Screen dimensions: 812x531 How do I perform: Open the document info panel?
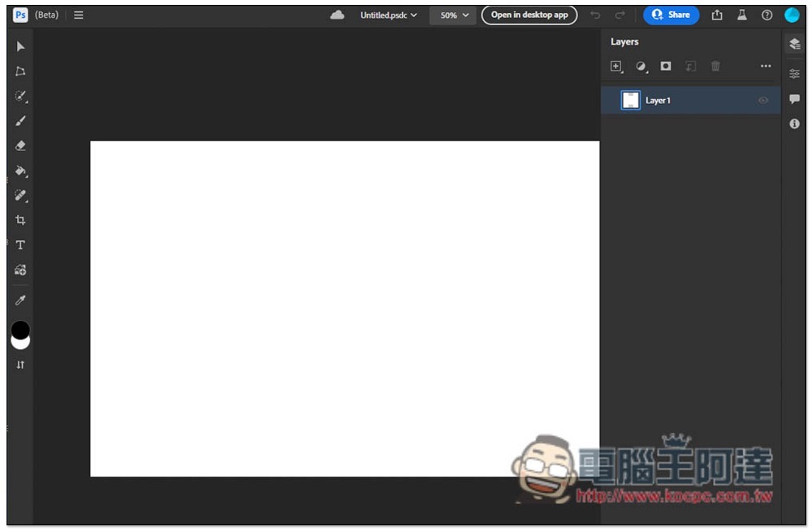794,123
